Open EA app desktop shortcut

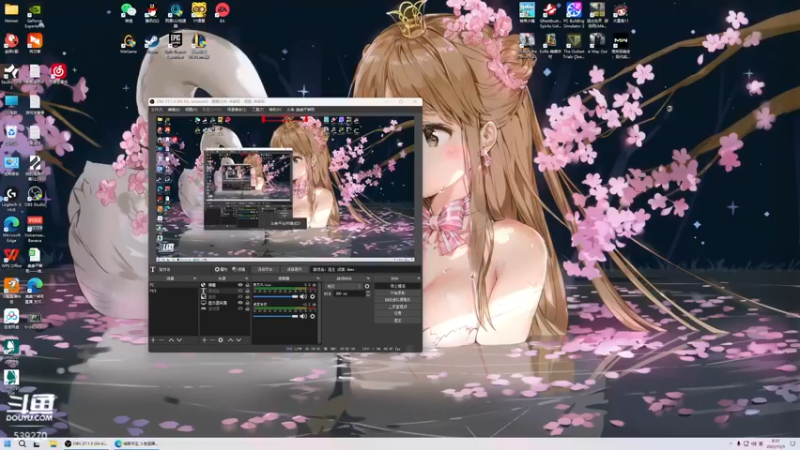(x=222, y=12)
